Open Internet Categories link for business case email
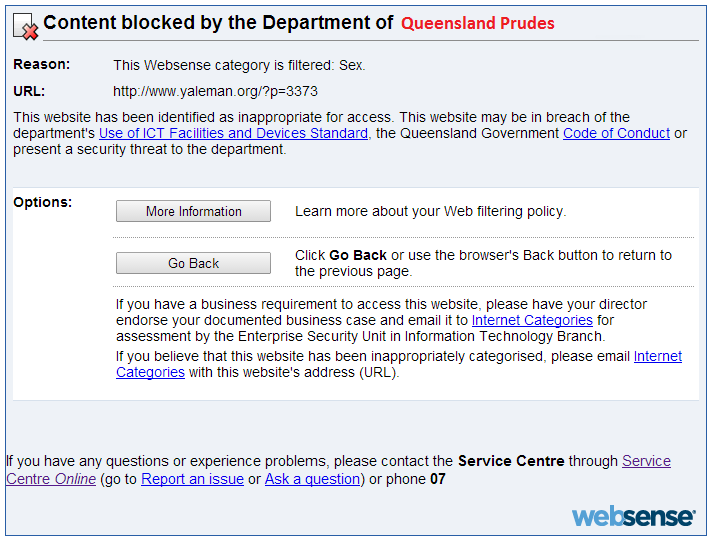The image size is (711, 540). tap(532, 320)
